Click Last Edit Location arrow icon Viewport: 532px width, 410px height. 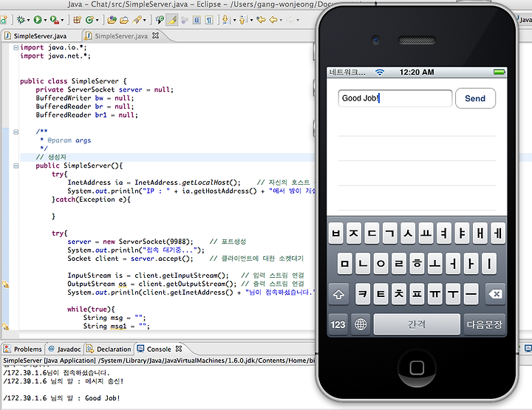(261, 20)
